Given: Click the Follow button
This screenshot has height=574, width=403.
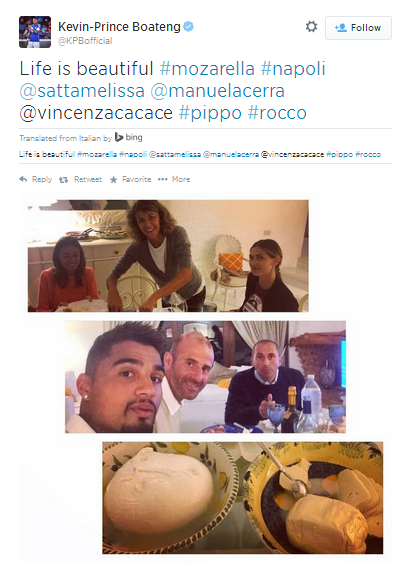Looking at the screenshot, I should pyautogui.click(x=358, y=28).
